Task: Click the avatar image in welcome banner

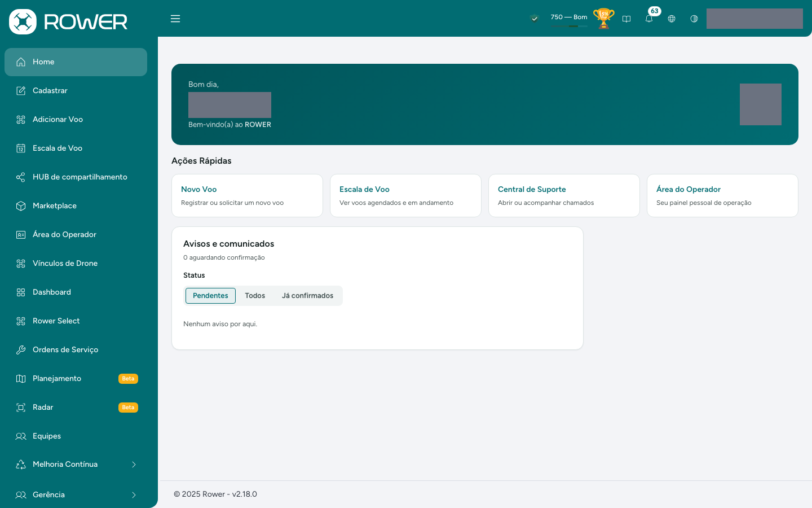Action: tap(761, 104)
